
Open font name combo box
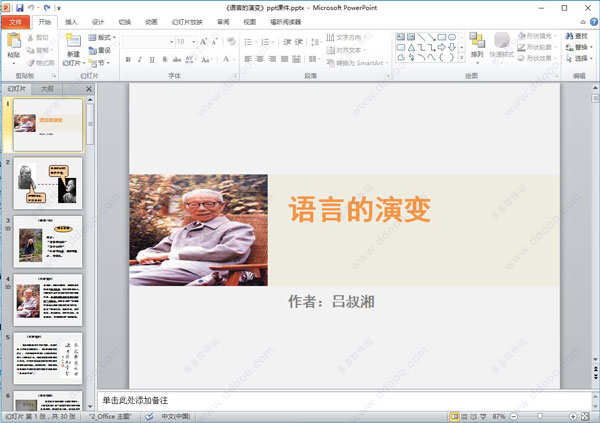(x=148, y=41)
